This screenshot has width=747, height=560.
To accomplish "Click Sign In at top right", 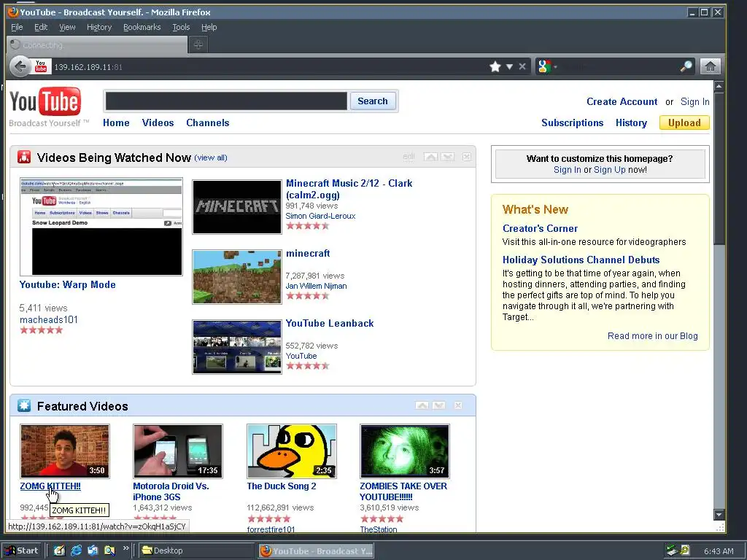I will pyautogui.click(x=694, y=101).
